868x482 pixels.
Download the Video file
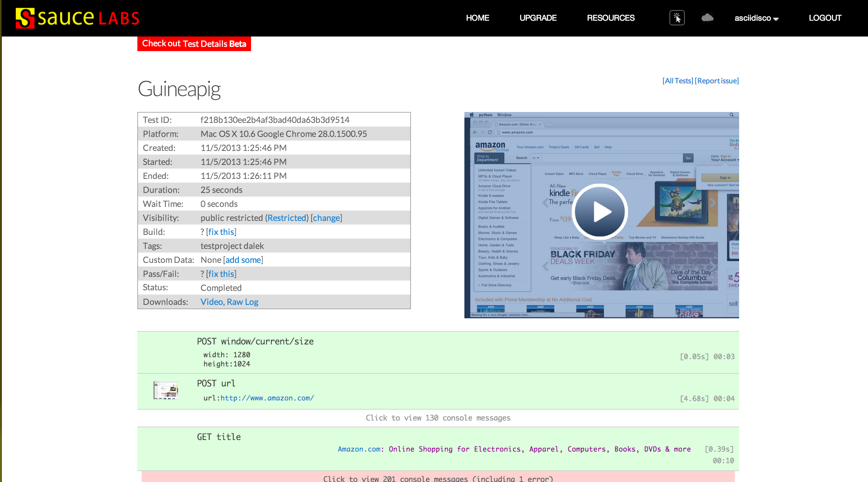click(x=211, y=302)
